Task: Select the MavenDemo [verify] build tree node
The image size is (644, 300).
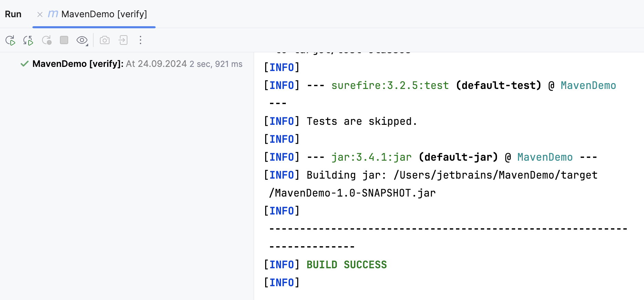Action: pyautogui.click(x=78, y=64)
